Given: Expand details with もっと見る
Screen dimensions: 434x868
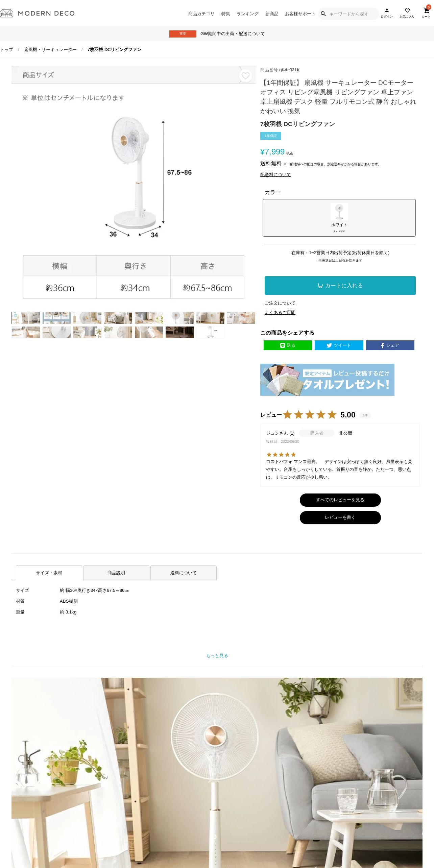Looking at the screenshot, I should tap(217, 656).
